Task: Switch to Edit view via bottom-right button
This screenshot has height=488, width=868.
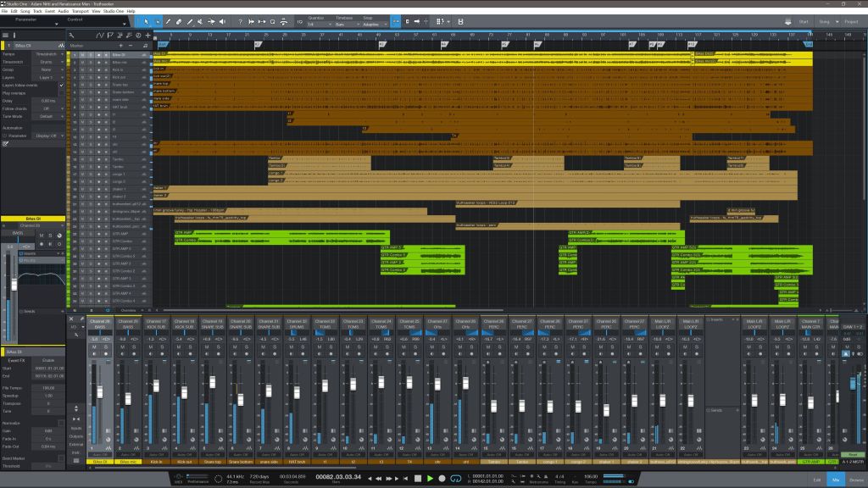Action: pyautogui.click(x=816, y=480)
